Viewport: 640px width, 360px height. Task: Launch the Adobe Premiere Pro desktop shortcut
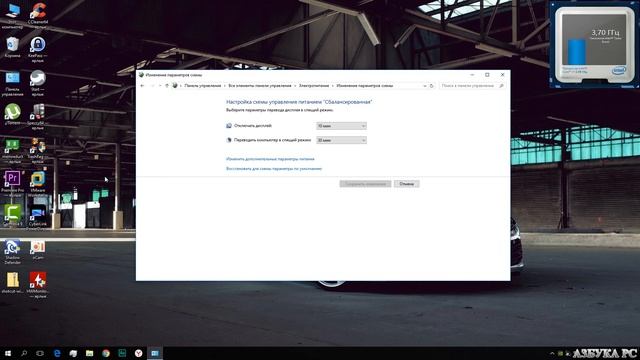tap(12, 184)
